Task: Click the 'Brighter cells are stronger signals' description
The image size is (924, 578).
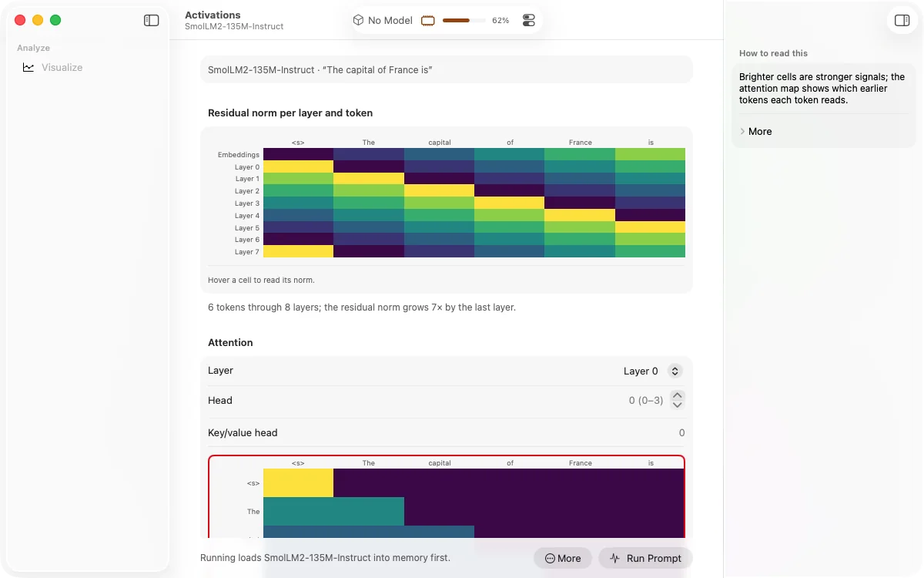Action: pyautogui.click(x=822, y=89)
